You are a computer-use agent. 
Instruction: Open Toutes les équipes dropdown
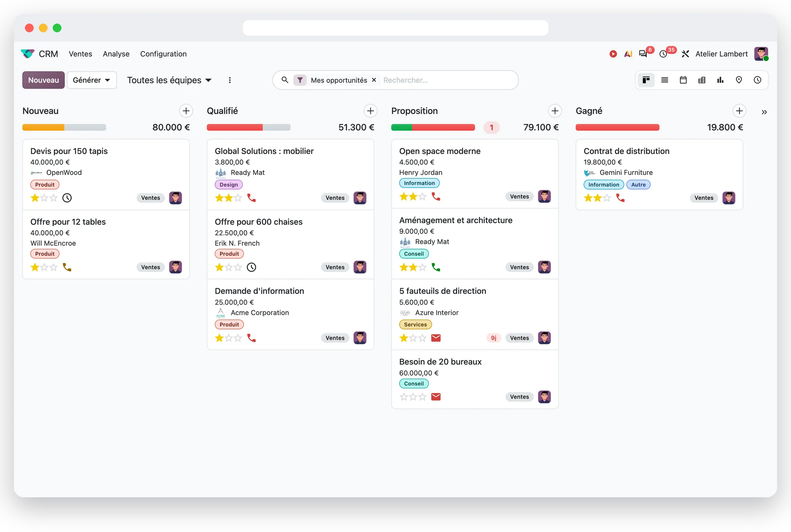169,80
